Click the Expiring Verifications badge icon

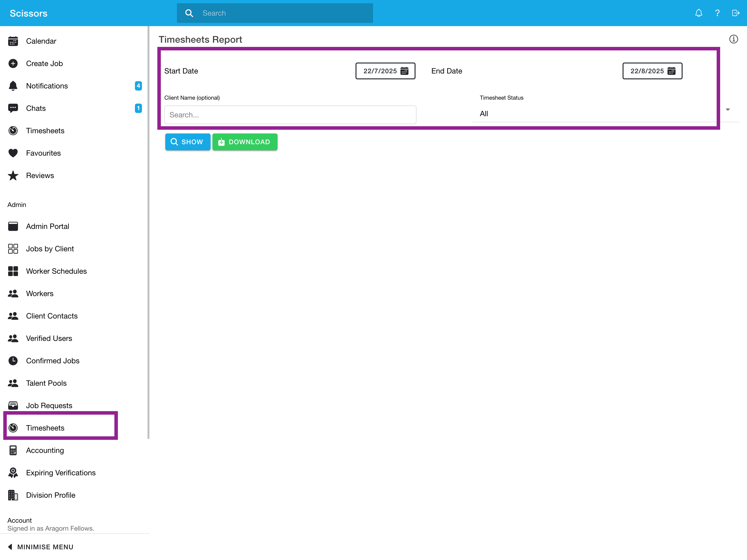point(13,472)
